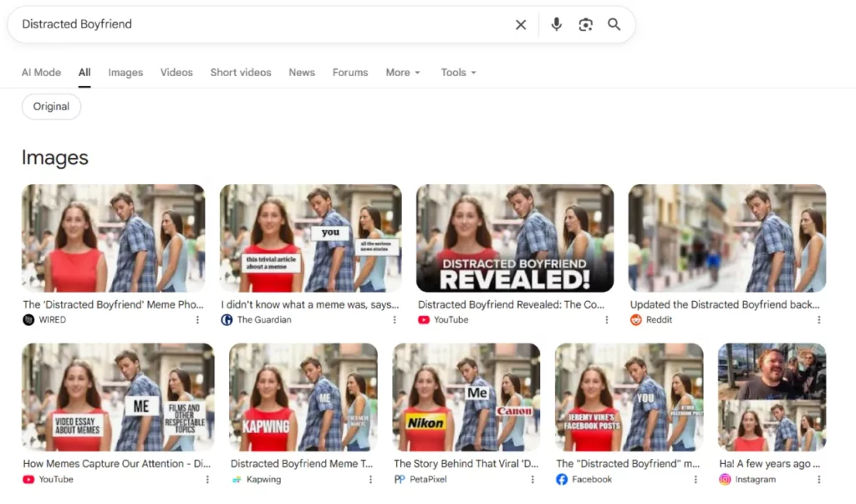Expand the Tools dropdown
This screenshot has height=504, width=856.
click(x=459, y=73)
